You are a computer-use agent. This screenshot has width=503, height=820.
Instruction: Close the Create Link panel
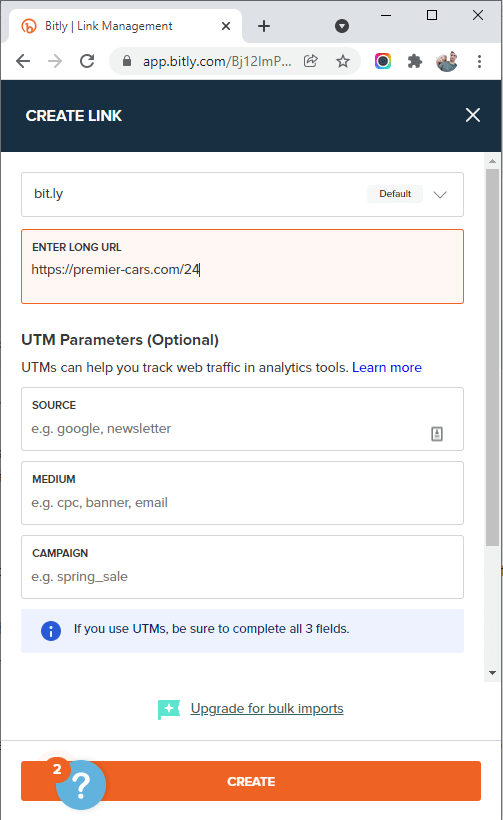click(473, 115)
